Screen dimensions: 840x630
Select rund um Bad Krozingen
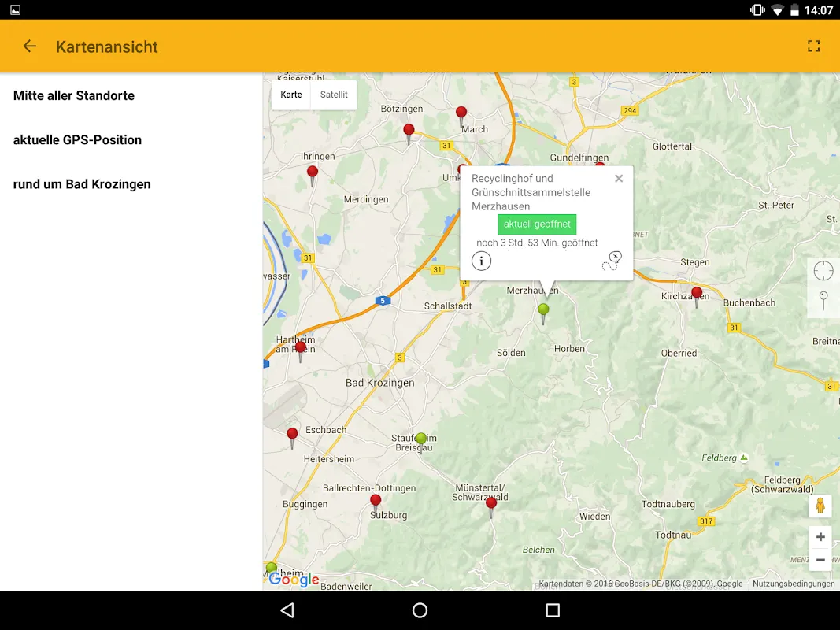tap(82, 184)
